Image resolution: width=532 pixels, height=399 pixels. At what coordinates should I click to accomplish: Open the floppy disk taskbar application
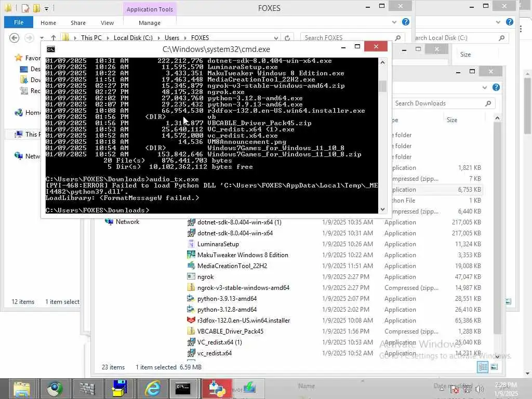click(x=119, y=389)
